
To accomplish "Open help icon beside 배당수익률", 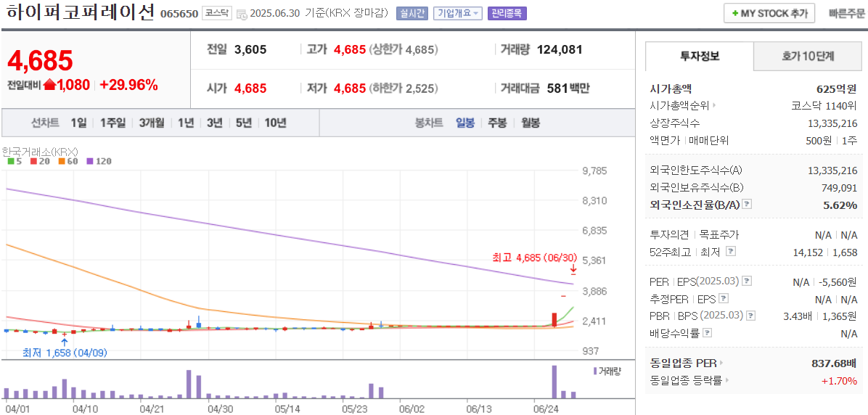I will point(708,333).
